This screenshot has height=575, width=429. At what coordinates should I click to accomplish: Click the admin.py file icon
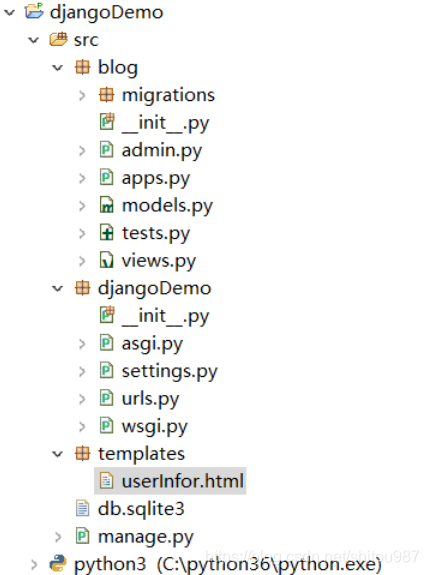[106, 150]
